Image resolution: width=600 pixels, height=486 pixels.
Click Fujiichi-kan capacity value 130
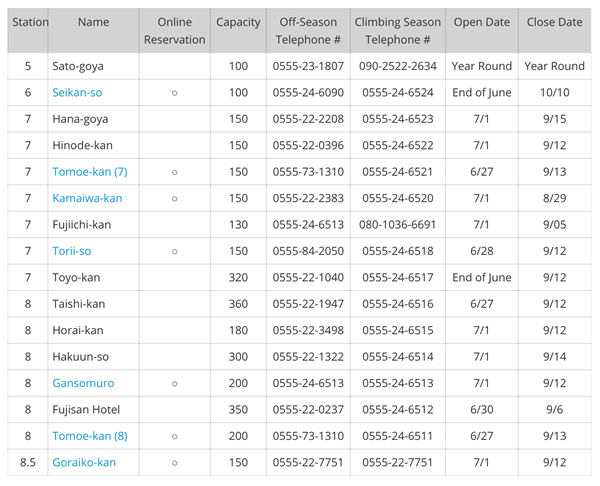tap(238, 224)
